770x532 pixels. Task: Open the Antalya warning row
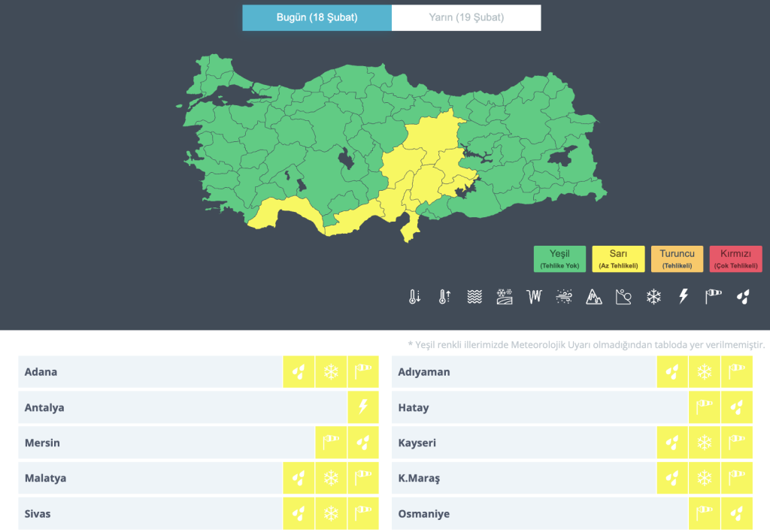point(182,407)
